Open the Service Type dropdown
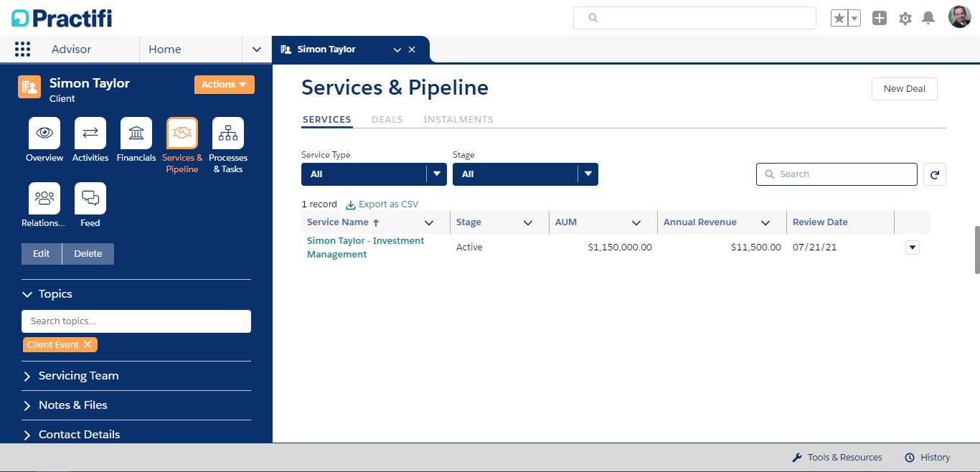The height and width of the screenshot is (472, 980). [374, 174]
